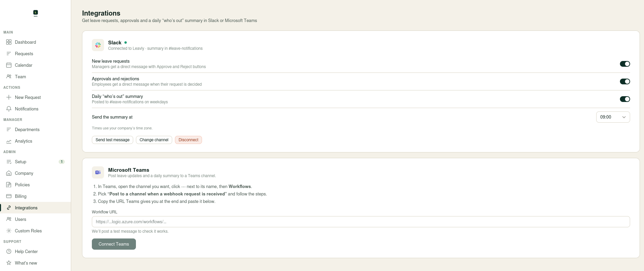Image resolution: width=644 pixels, height=271 pixels.
Task: Focus the Workflow URL input field
Action: 361,222
